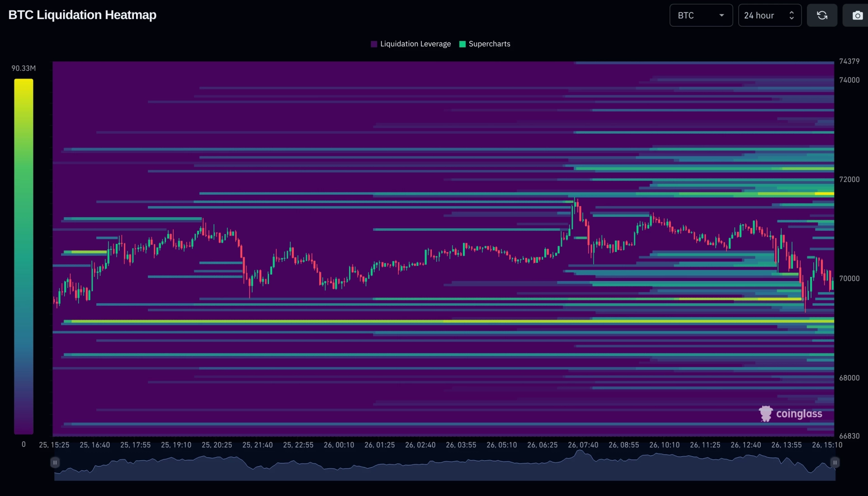
Task: Toggle the Supercharts legend item
Action: coord(485,44)
